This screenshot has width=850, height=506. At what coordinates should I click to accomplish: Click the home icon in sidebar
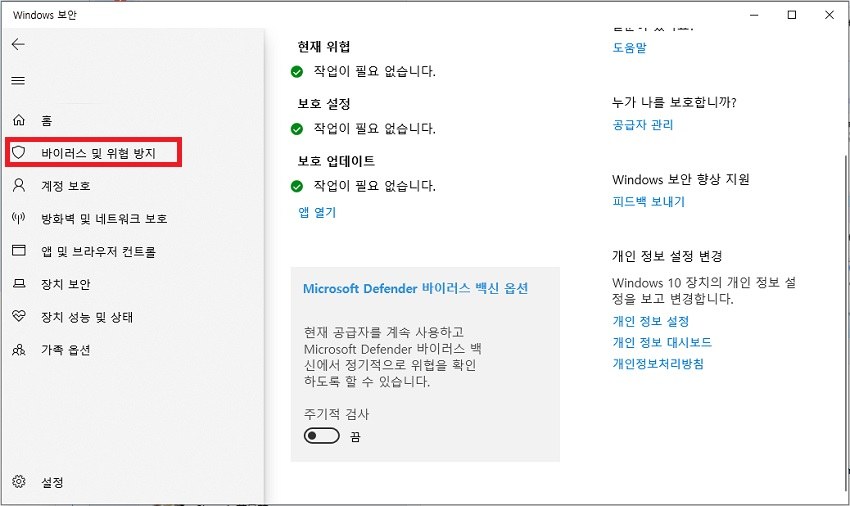[x=19, y=120]
